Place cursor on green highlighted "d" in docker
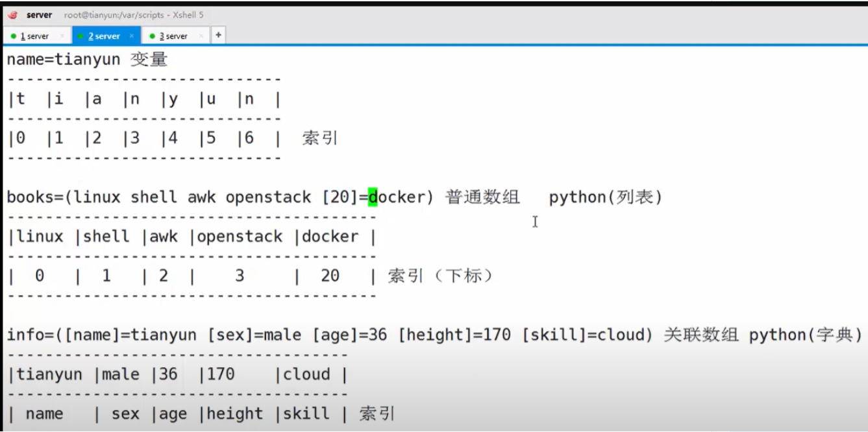Image resolution: width=868 pixels, height=432 pixels. click(373, 197)
